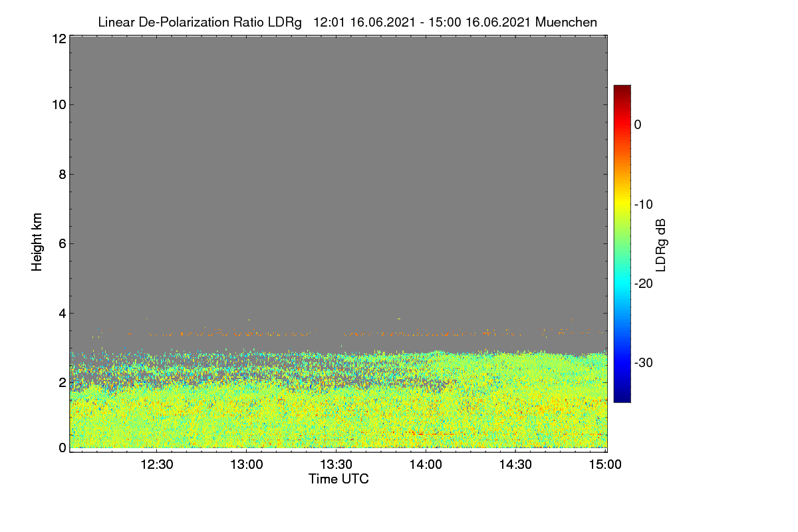Click the plot title Linear De-Polarization Ratio LDRg
The width and height of the screenshot is (798, 532).
(199, 23)
